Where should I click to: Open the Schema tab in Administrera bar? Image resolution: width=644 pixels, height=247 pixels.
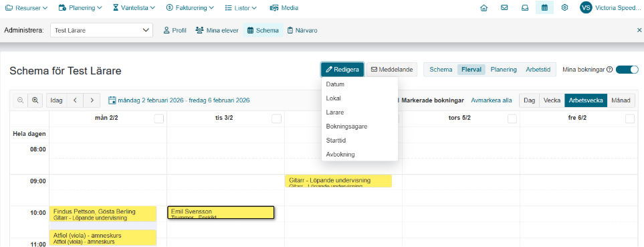pyautogui.click(x=263, y=30)
